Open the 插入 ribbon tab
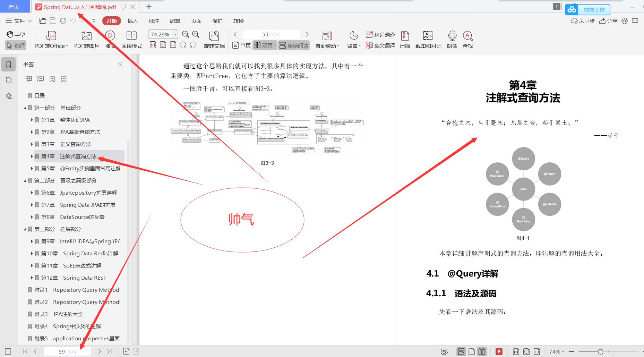Viewport: 644px width, 357px height. point(132,21)
